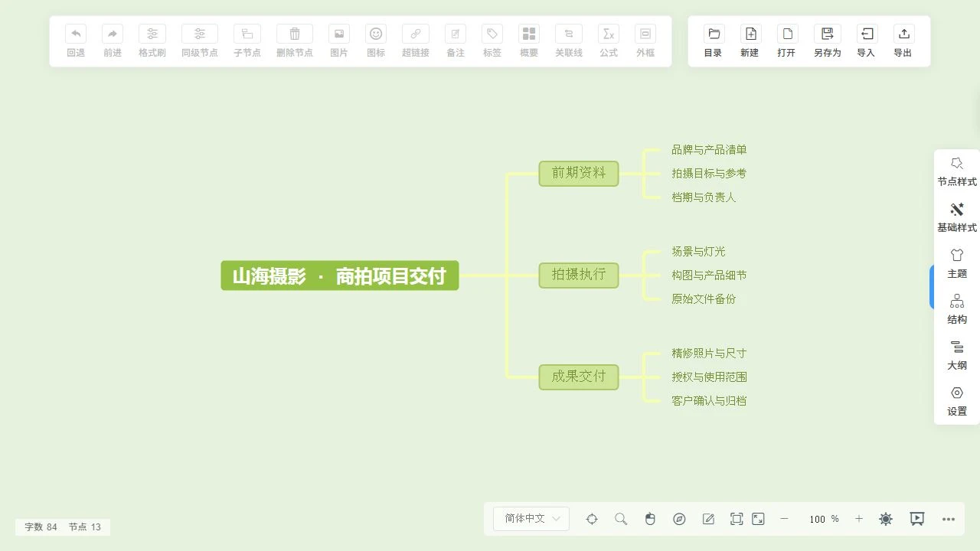This screenshot has width=980, height=551.
Task: Open a file with 打开
Action: 787,41
